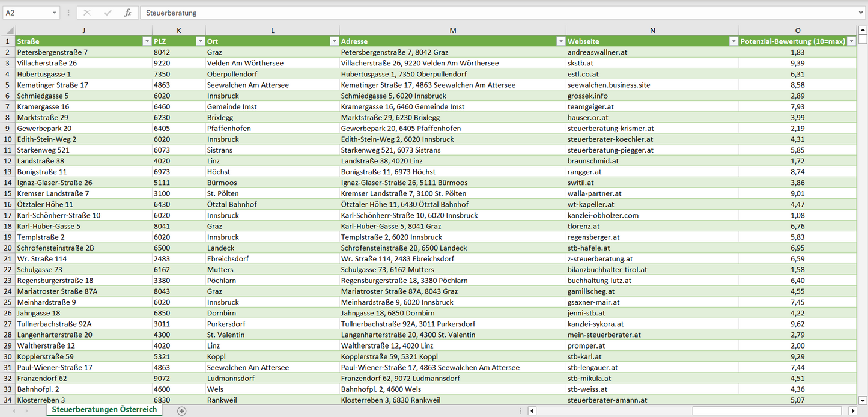Select column M header
The image size is (868, 417).
[452, 31]
